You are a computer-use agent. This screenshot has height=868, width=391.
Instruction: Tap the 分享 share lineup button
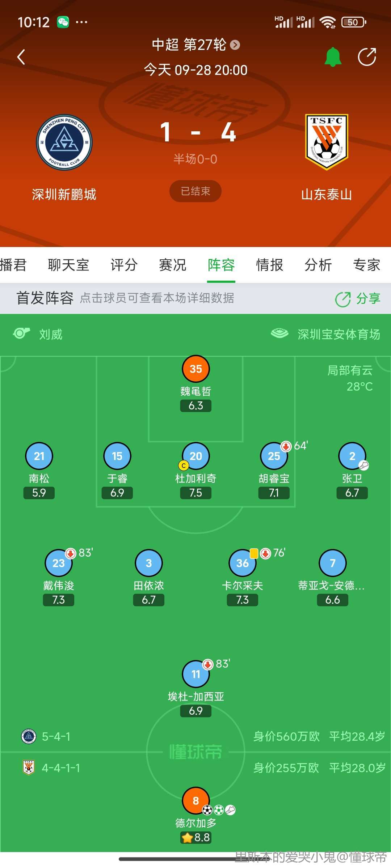click(x=358, y=299)
